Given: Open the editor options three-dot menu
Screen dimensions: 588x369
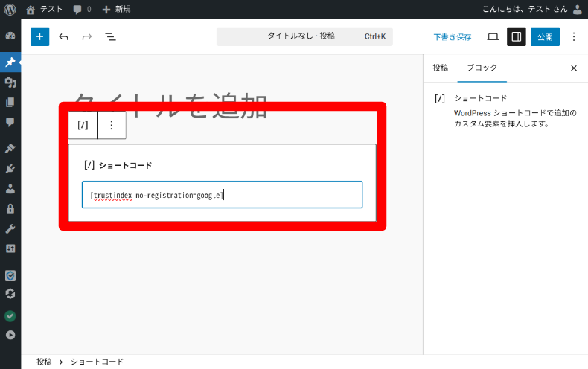Looking at the screenshot, I should pos(573,36).
